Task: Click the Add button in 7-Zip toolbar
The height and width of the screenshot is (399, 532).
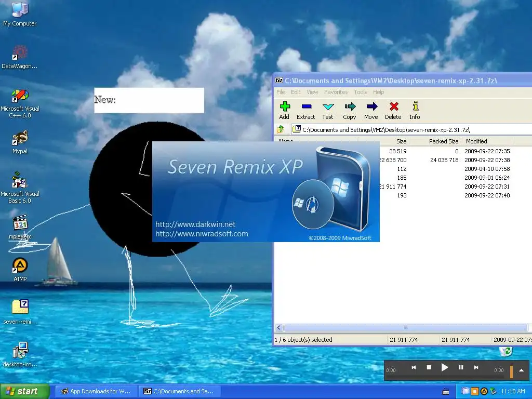Action: pos(284,110)
